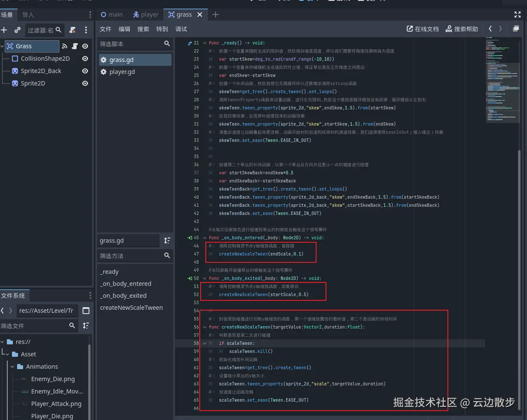Click the signal connection icon at line 45
Screen dimensions: 527x420
(190, 238)
